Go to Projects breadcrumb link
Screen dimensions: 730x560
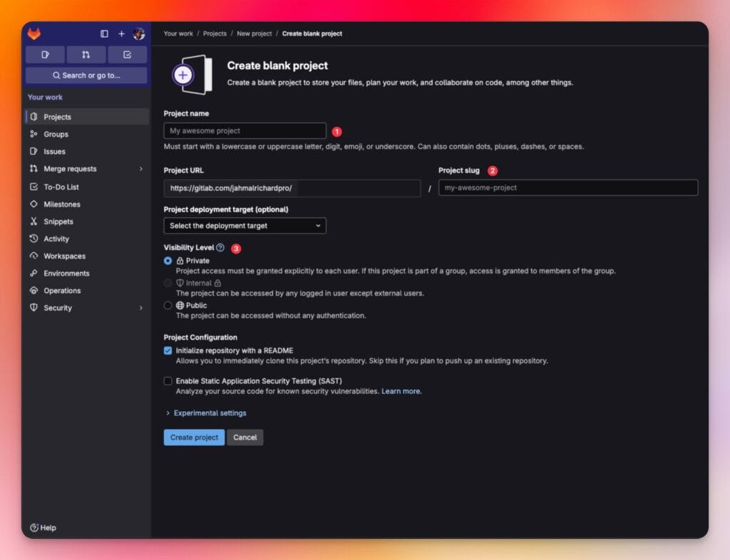coord(215,33)
